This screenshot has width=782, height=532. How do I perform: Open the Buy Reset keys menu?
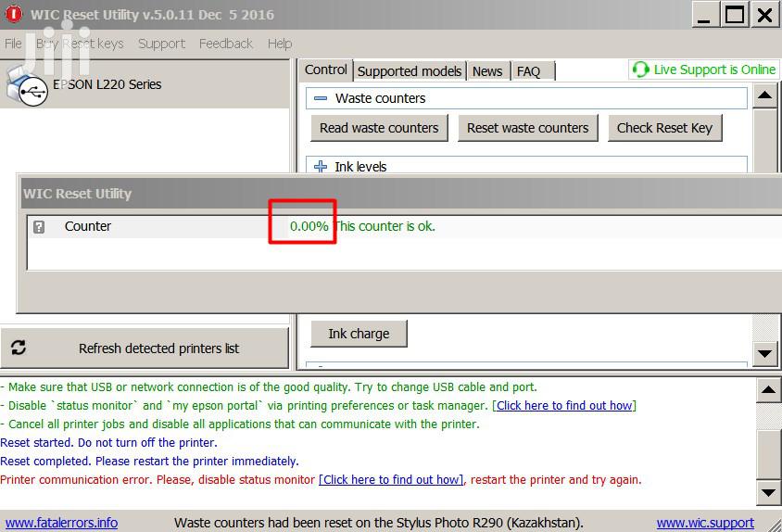coord(80,44)
